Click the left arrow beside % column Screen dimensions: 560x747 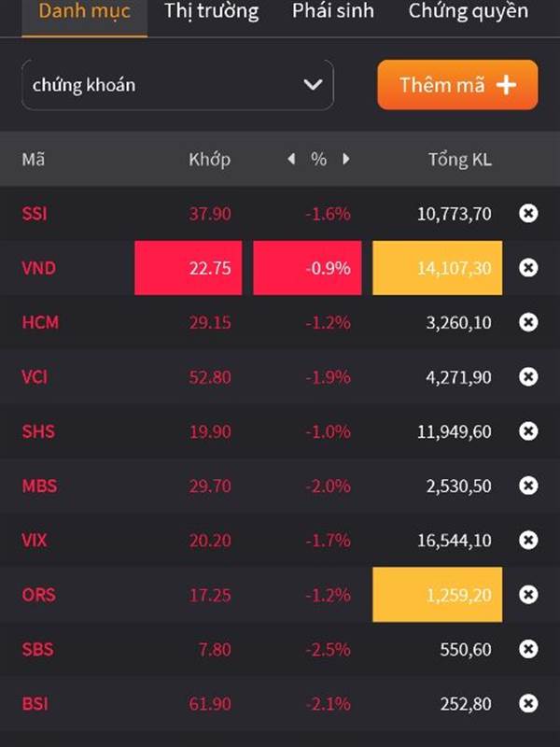[x=291, y=159]
